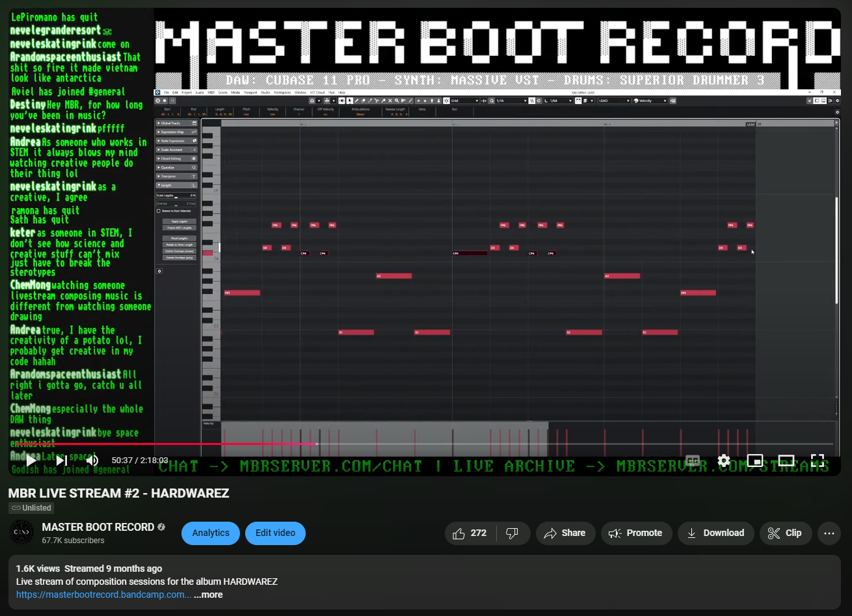This screenshot has width=852, height=616.
Task: Select the Erase tool in the toolbar
Action: tap(363, 101)
